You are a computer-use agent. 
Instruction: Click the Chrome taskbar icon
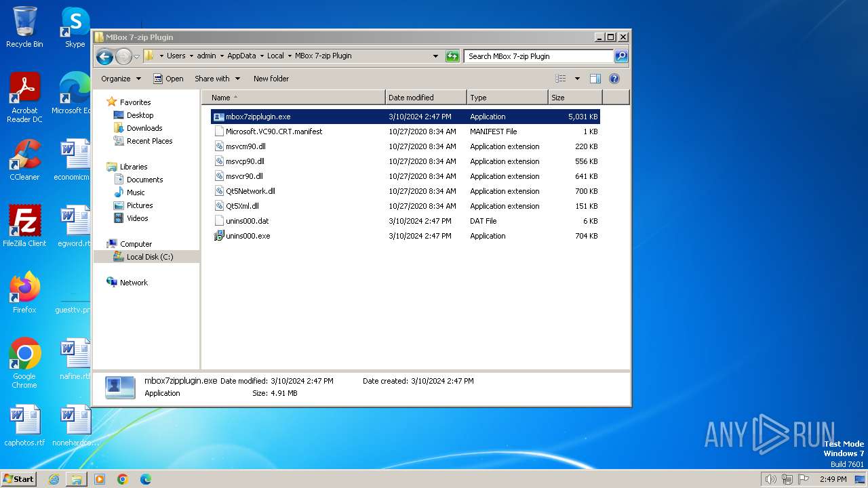[x=123, y=479]
